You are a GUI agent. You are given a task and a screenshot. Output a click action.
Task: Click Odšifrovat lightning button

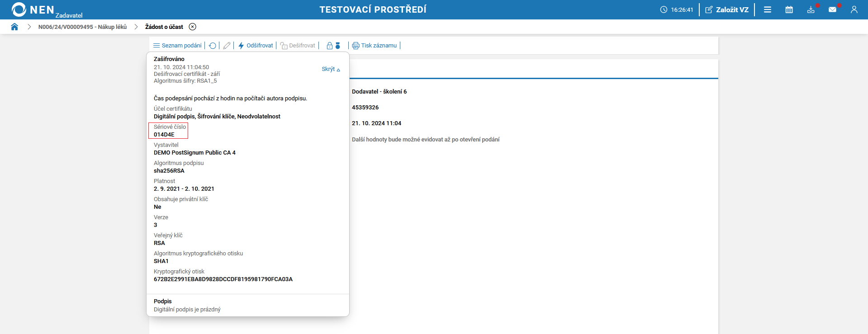pos(256,45)
